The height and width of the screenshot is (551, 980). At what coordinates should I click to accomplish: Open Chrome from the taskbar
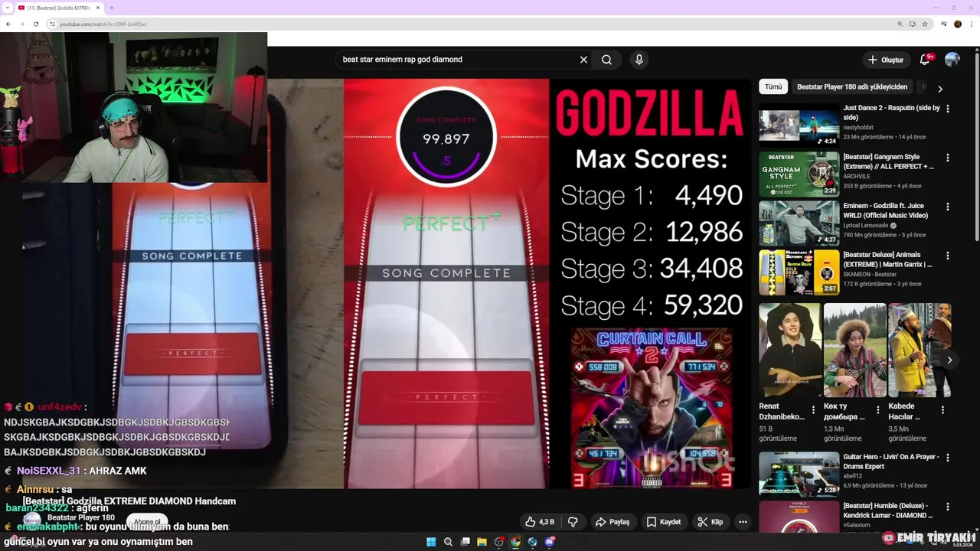515,542
